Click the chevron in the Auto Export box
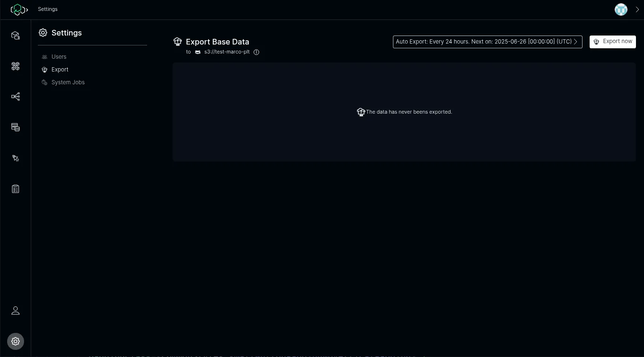Image resolution: width=644 pixels, height=357 pixels. coord(575,42)
